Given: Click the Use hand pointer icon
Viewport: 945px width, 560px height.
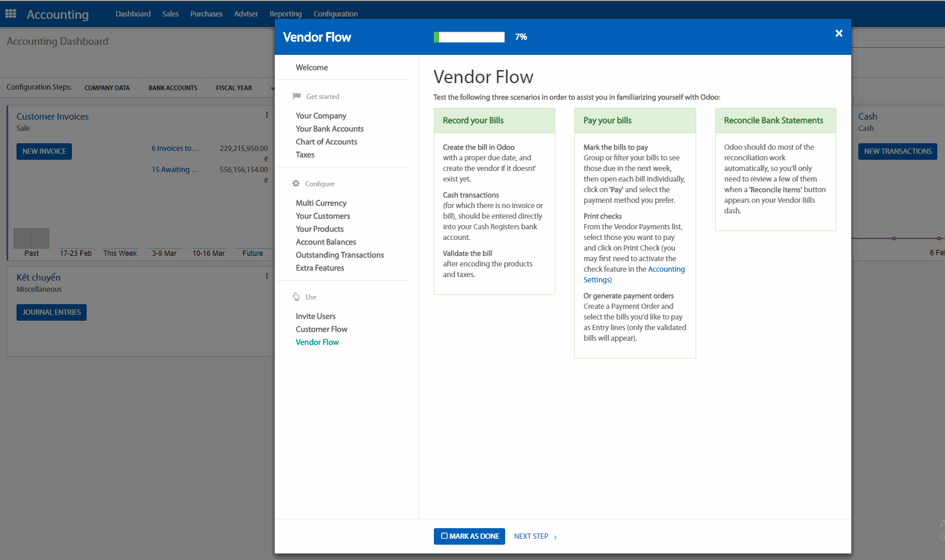Looking at the screenshot, I should coord(296,297).
